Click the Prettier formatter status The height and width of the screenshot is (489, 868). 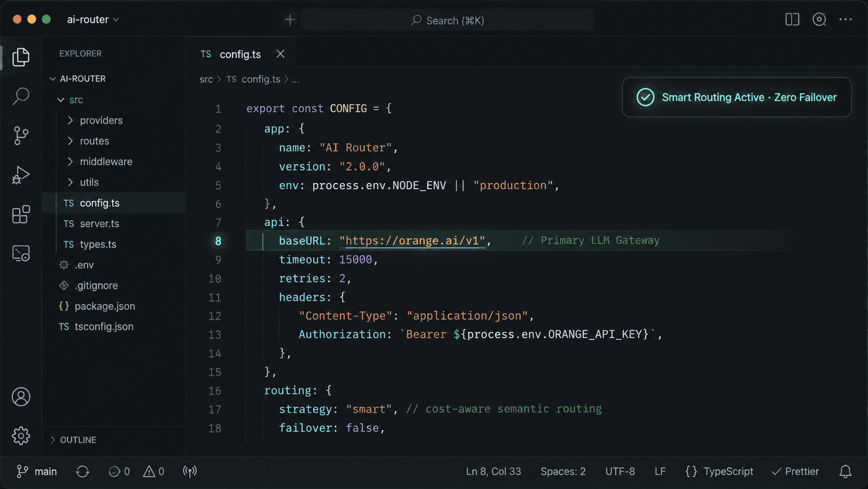(x=795, y=471)
